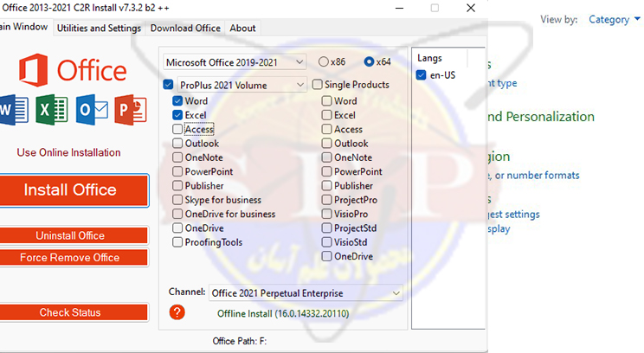644x353 pixels.
Task: Check OneDrive in the ProPlus list
Action: [x=177, y=228]
